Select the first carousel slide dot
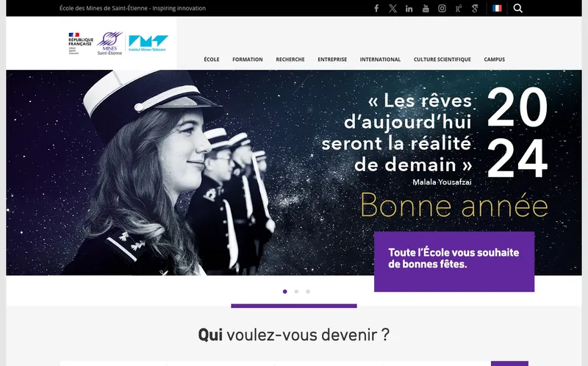This screenshot has width=588, height=366. [x=285, y=291]
